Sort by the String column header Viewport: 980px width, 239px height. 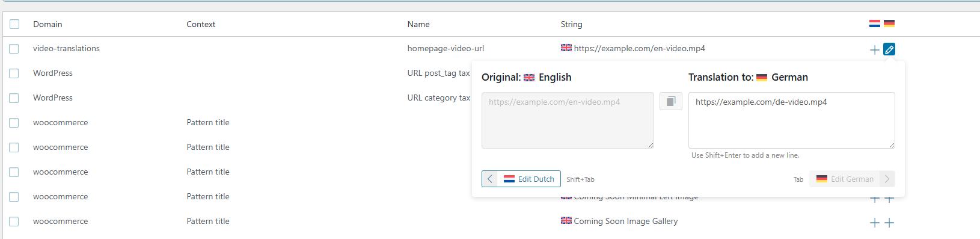tap(571, 24)
